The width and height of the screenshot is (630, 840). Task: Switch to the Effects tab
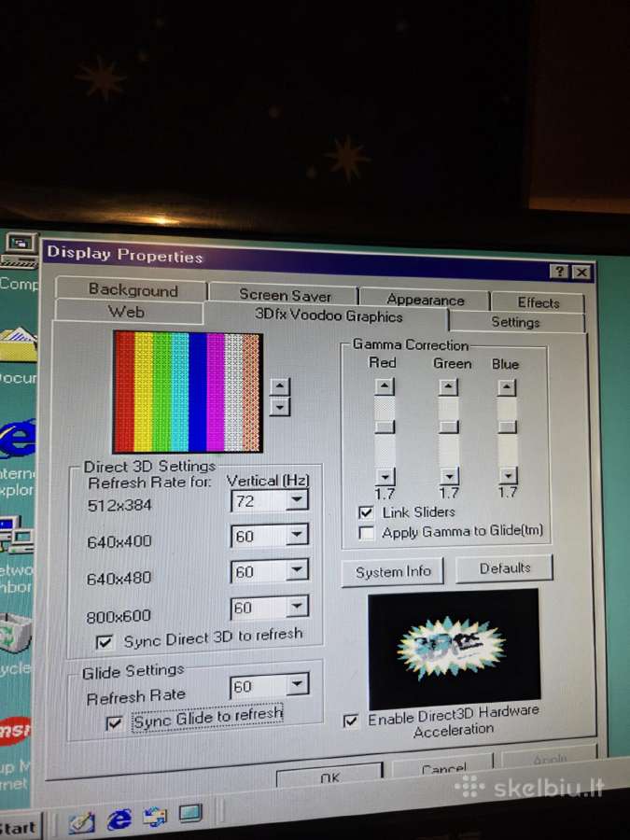pyautogui.click(x=538, y=302)
